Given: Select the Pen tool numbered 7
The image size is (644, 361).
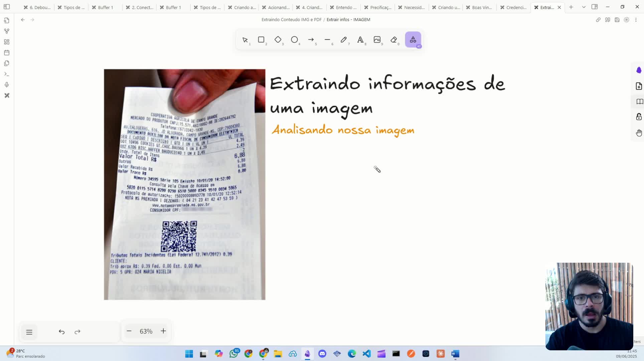Looking at the screenshot, I should click(344, 40).
